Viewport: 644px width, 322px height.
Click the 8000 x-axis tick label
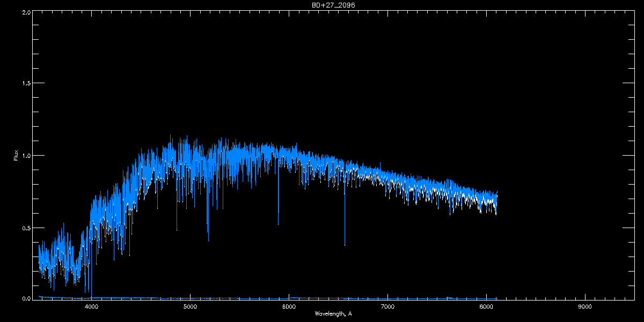click(486, 307)
